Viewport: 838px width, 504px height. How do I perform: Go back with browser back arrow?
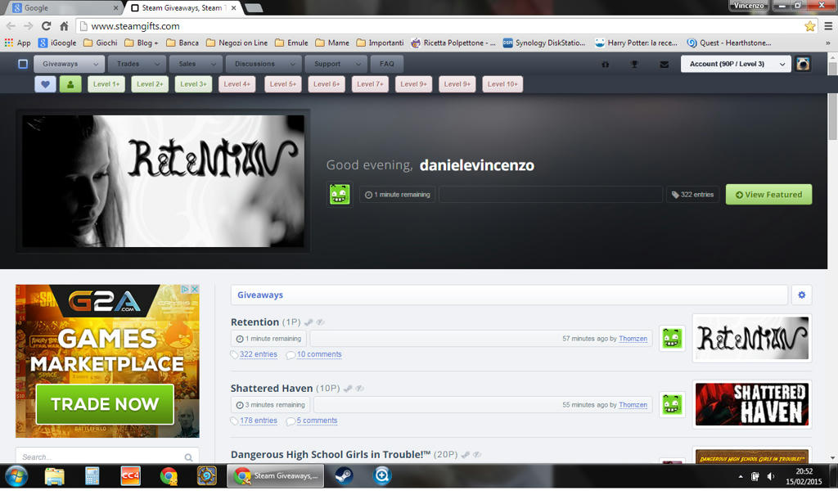(x=11, y=25)
